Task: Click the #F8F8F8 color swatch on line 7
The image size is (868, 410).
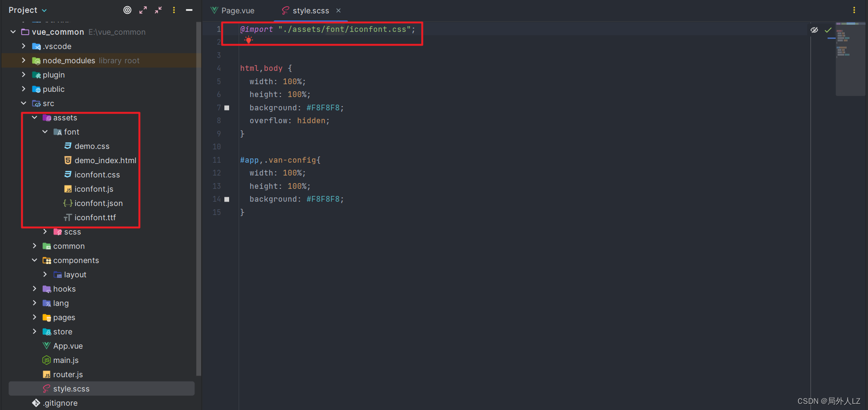Action: pyautogui.click(x=227, y=108)
